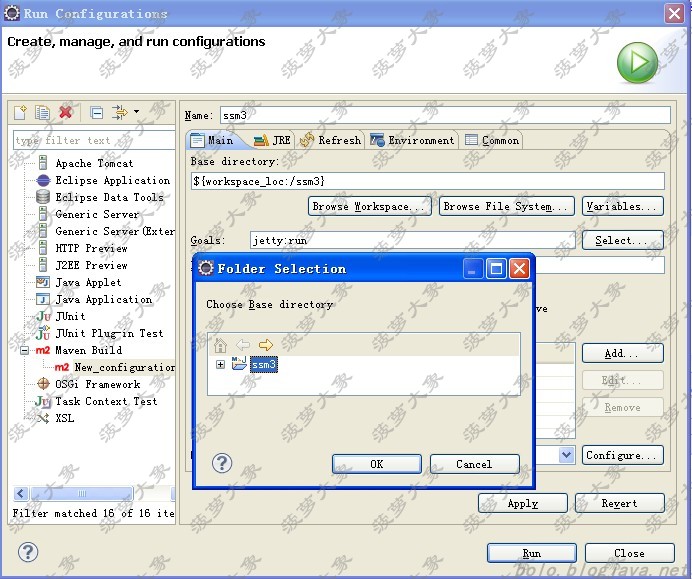This screenshot has width=692, height=579.
Task: Open the filter options dropdown arrow
Action: tap(136, 112)
